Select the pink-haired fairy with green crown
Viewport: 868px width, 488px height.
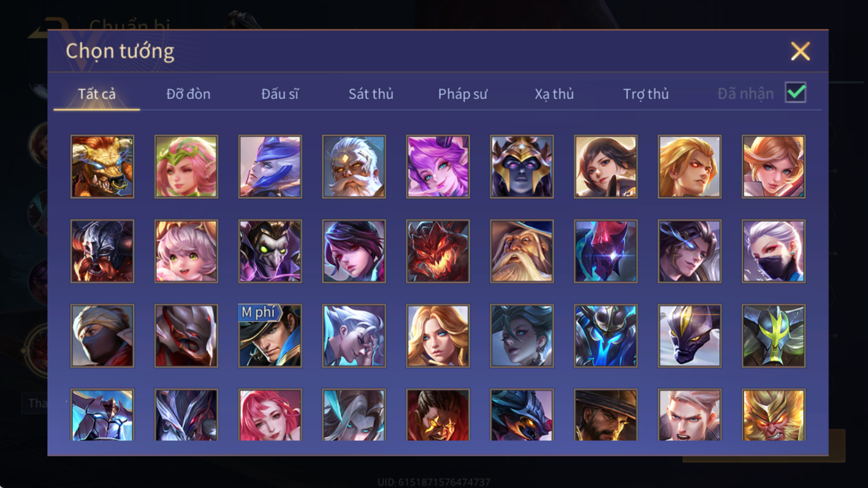point(186,166)
